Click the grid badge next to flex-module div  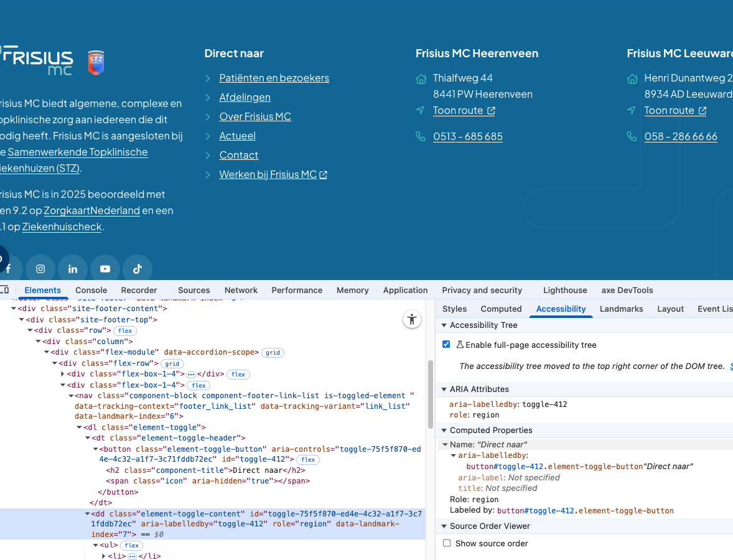click(273, 352)
